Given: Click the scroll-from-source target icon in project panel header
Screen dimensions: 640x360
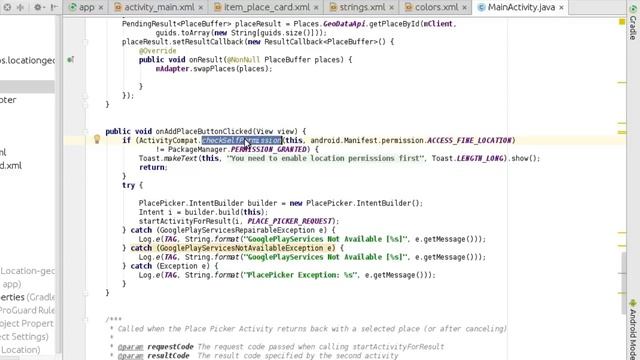Looking at the screenshot, I should coord(7,7).
